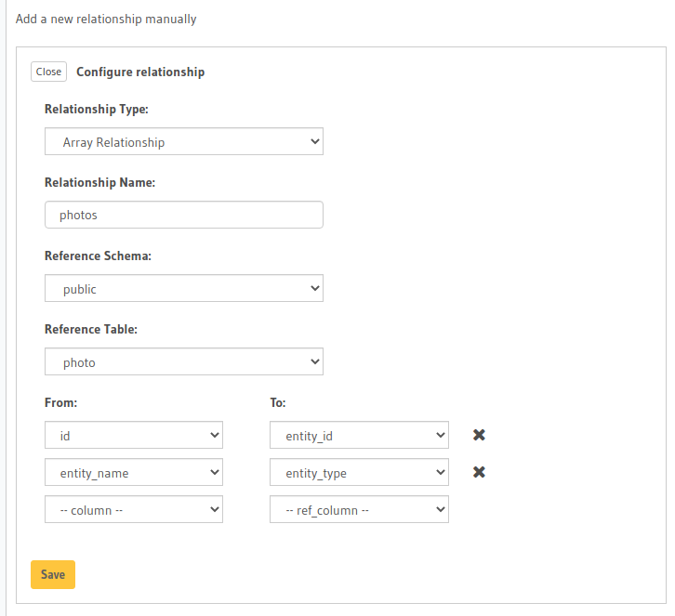Close the Configure relationship panel
Image resolution: width=675 pixels, height=616 pixels.
48,72
